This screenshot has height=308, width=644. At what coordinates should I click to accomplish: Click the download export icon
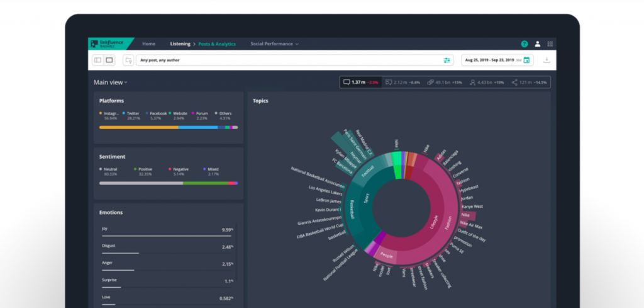(547, 60)
